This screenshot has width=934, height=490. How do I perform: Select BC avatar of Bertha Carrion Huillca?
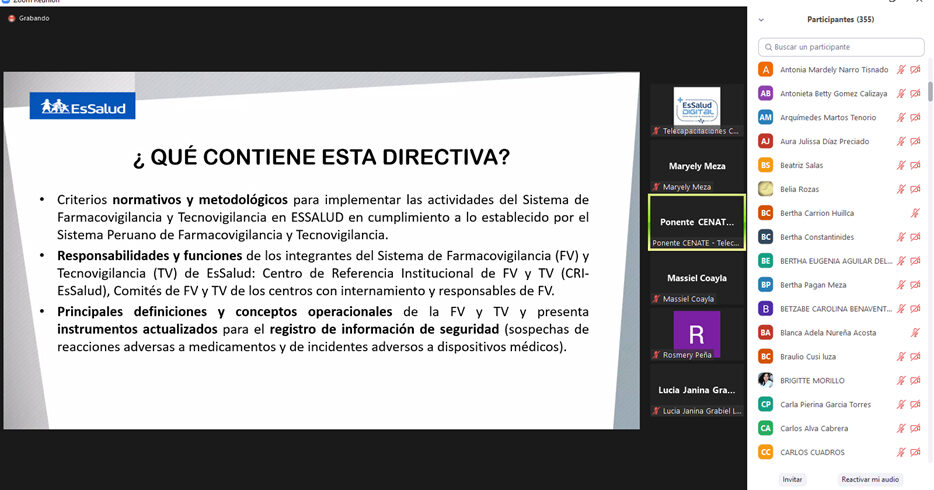(765, 213)
